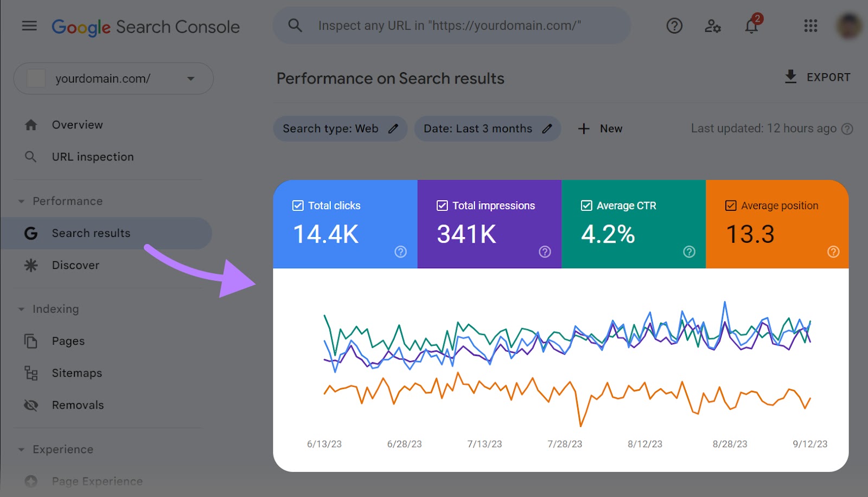
Task: Click the teal Average CTR card
Action: [x=634, y=224]
